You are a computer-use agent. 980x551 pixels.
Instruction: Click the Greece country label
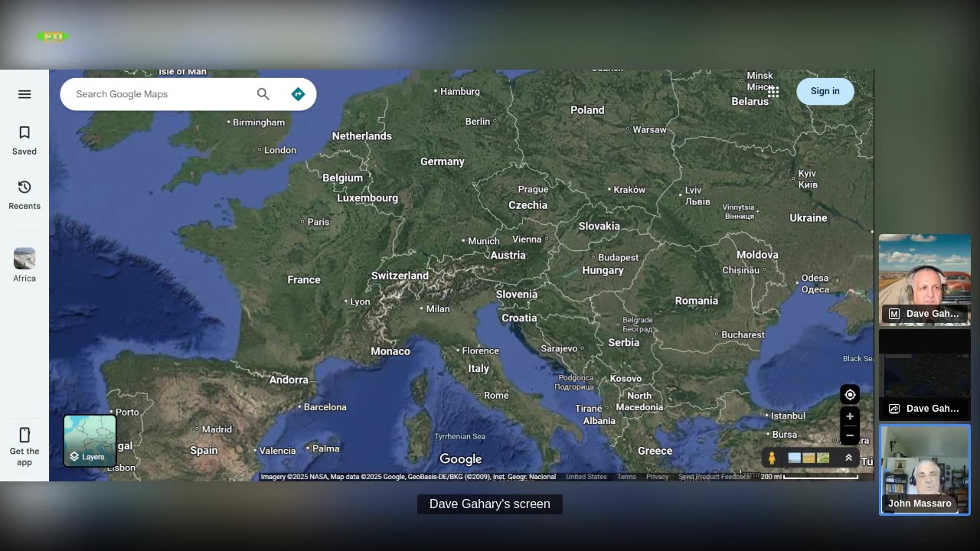pyautogui.click(x=655, y=451)
